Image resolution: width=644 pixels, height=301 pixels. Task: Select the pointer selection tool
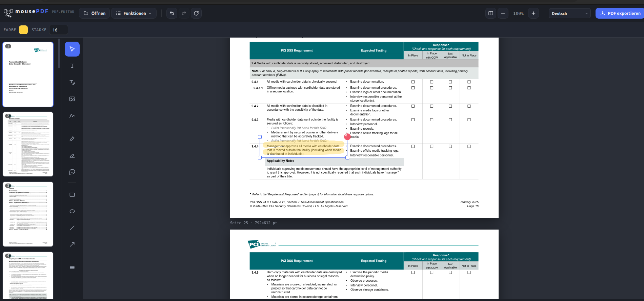pyautogui.click(x=72, y=49)
